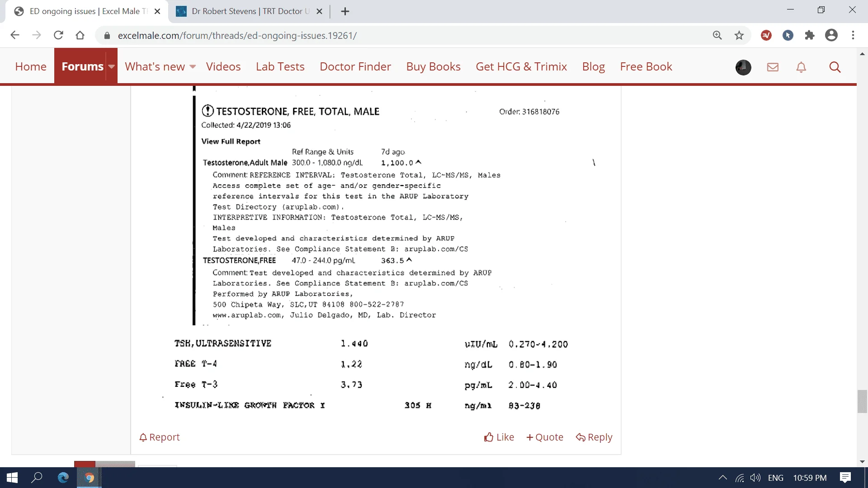Image resolution: width=868 pixels, height=488 pixels.
Task: Go to the browser home page
Action: (80, 35)
